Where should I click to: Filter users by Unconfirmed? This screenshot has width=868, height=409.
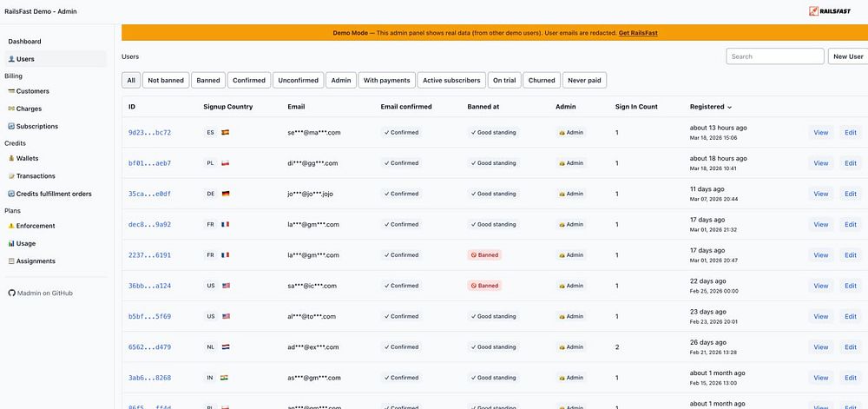pos(298,80)
